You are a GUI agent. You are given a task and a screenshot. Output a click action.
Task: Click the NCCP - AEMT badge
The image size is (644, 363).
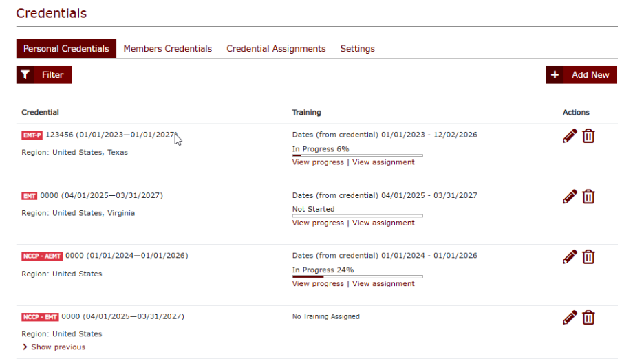pyautogui.click(x=42, y=256)
